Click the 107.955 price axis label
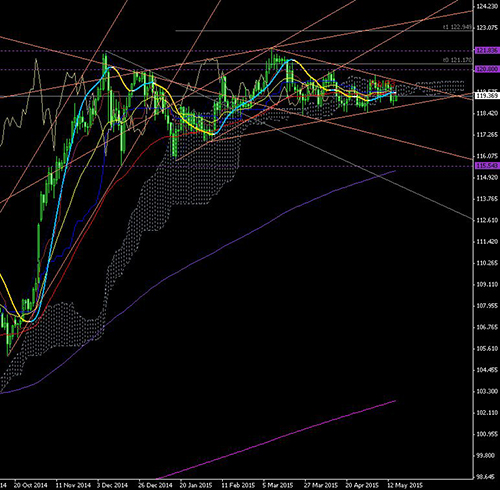 487,306
